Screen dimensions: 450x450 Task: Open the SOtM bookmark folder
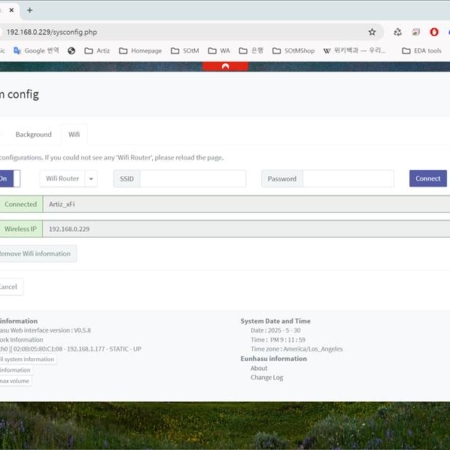pyautogui.click(x=185, y=51)
